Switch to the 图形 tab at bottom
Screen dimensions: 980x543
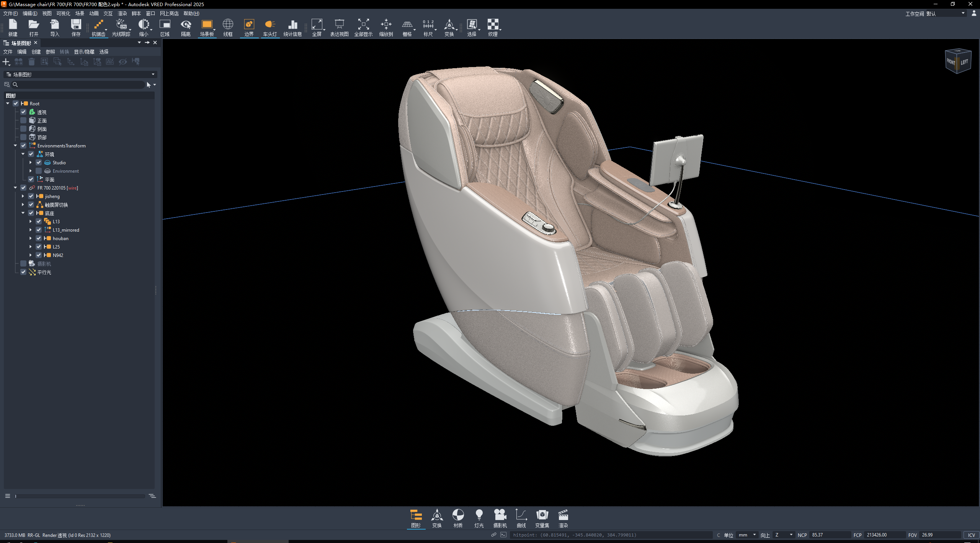coord(416,518)
